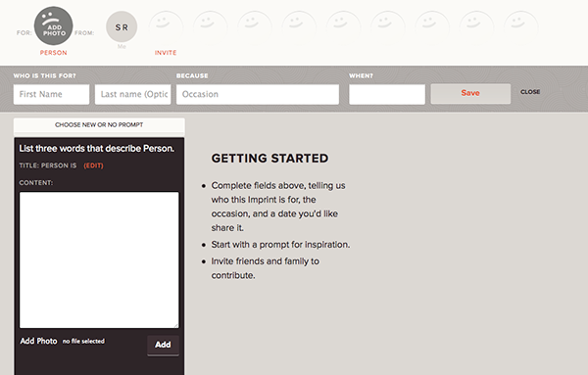Click the empty When? date field

[387, 94]
